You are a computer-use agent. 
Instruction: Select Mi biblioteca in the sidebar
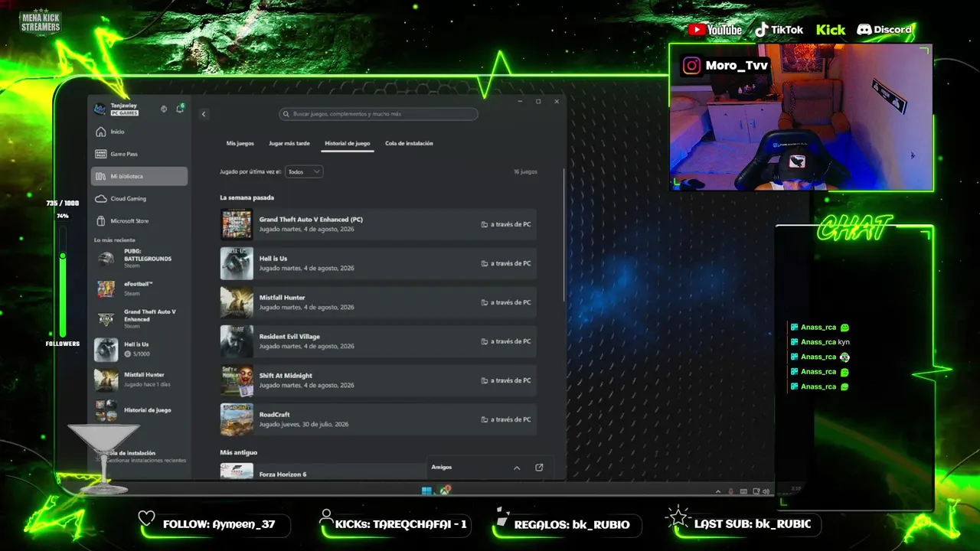(x=139, y=176)
